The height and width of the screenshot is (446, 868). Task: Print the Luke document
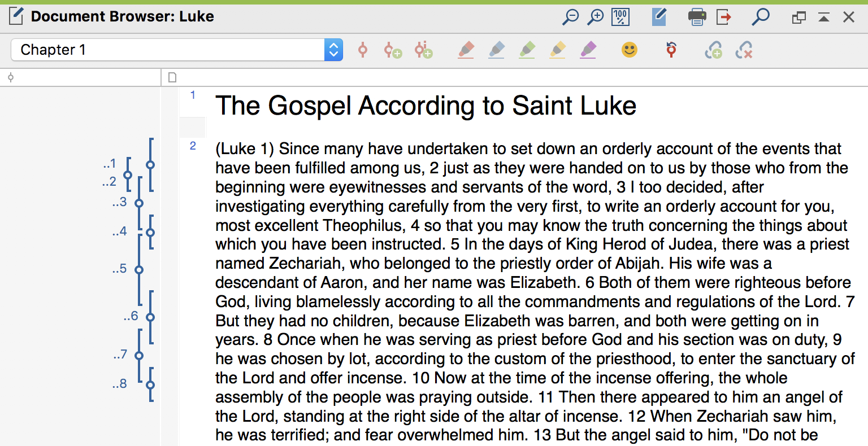(x=697, y=17)
